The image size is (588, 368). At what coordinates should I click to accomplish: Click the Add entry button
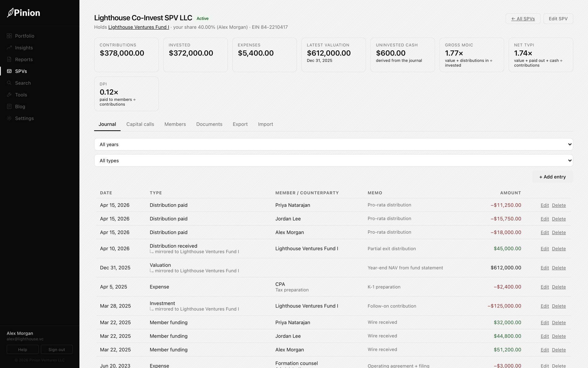coord(552,177)
